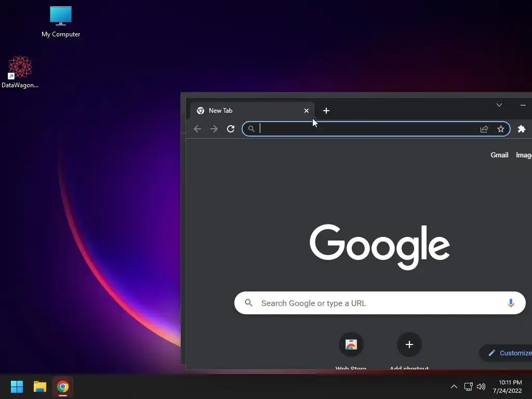Image resolution: width=532 pixels, height=399 pixels.
Task: Expand the tab search chevron
Action: [499, 105]
